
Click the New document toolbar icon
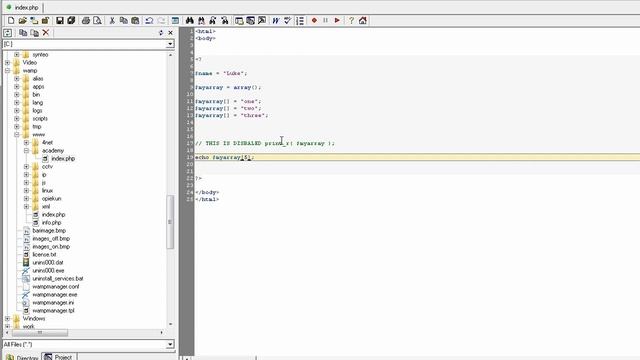[11, 20]
